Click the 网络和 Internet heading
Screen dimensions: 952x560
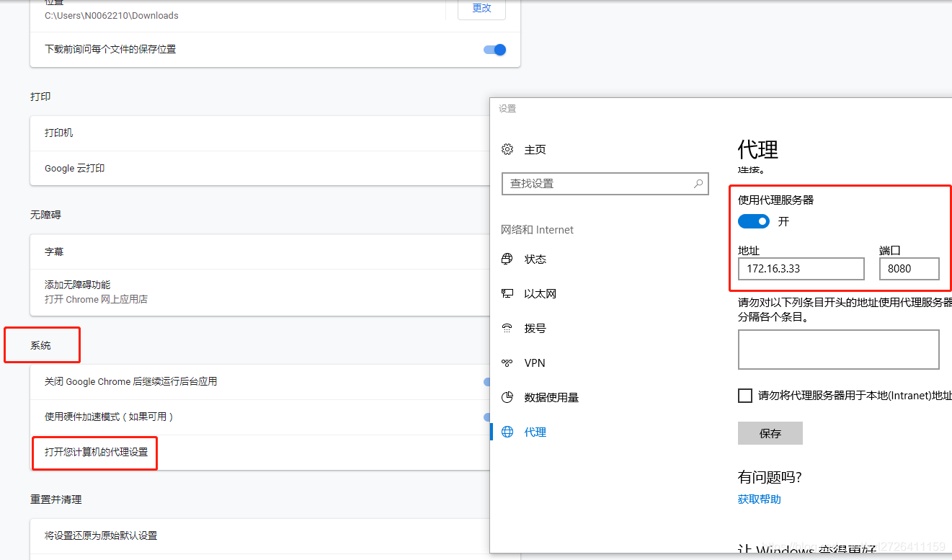coord(538,230)
